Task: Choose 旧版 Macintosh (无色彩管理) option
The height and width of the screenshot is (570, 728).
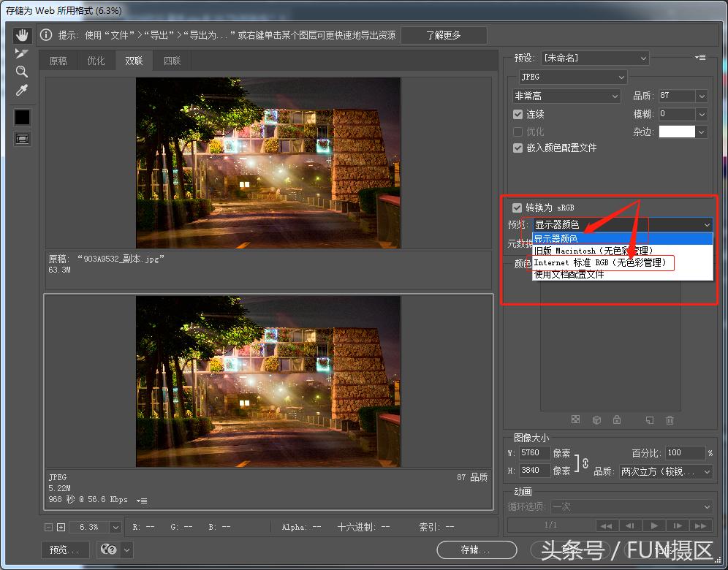Action: [622, 251]
